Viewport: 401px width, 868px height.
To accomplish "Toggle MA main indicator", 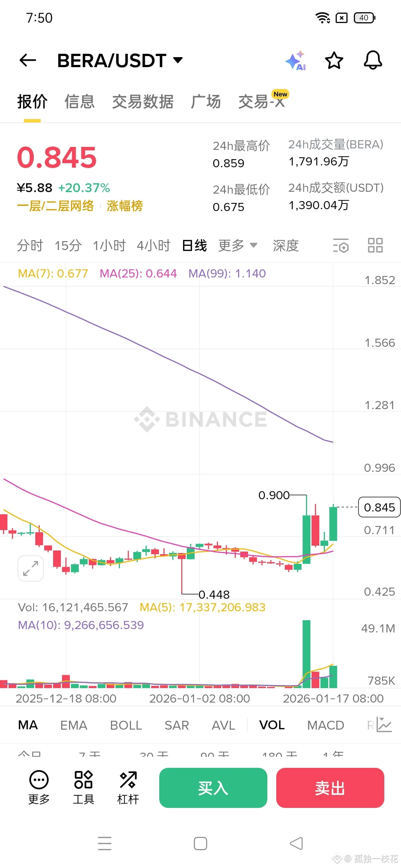I will pos(28,725).
